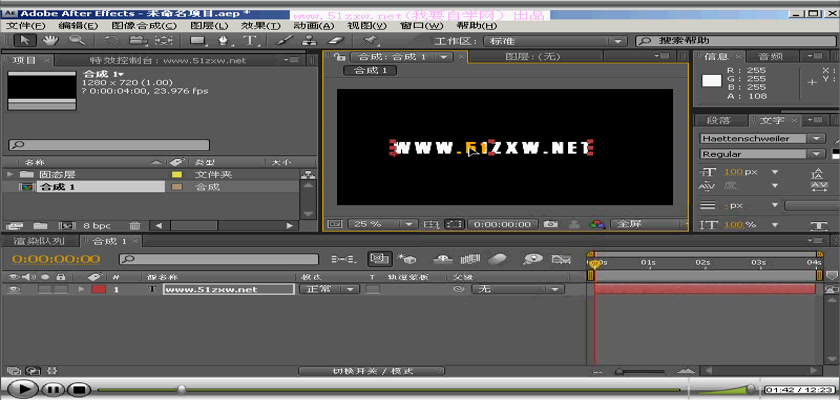Click the video player progress slider knob

point(182,389)
